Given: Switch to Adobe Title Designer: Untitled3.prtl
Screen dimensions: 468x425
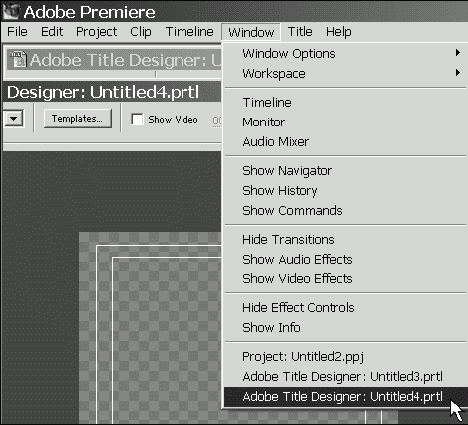Looking at the screenshot, I should pos(345,377).
